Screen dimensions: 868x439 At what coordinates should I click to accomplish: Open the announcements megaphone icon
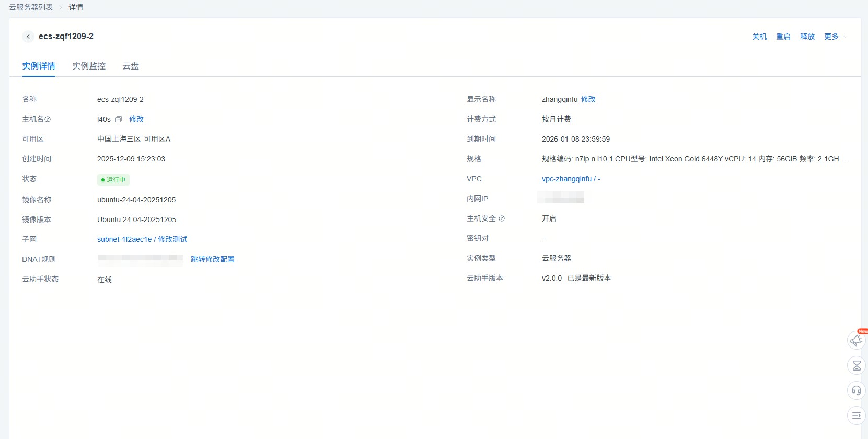[x=856, y=341]
